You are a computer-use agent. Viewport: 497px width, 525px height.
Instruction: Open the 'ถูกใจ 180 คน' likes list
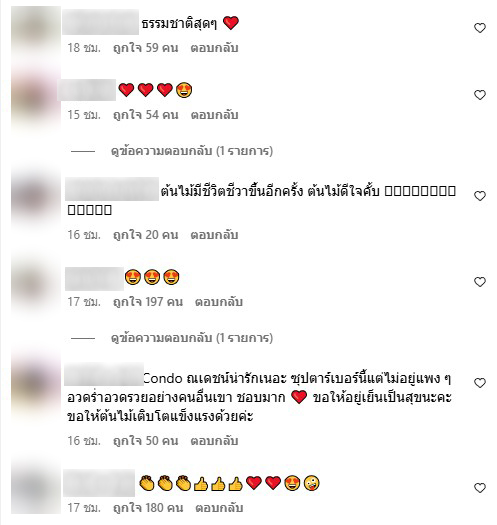pos(148,508)
